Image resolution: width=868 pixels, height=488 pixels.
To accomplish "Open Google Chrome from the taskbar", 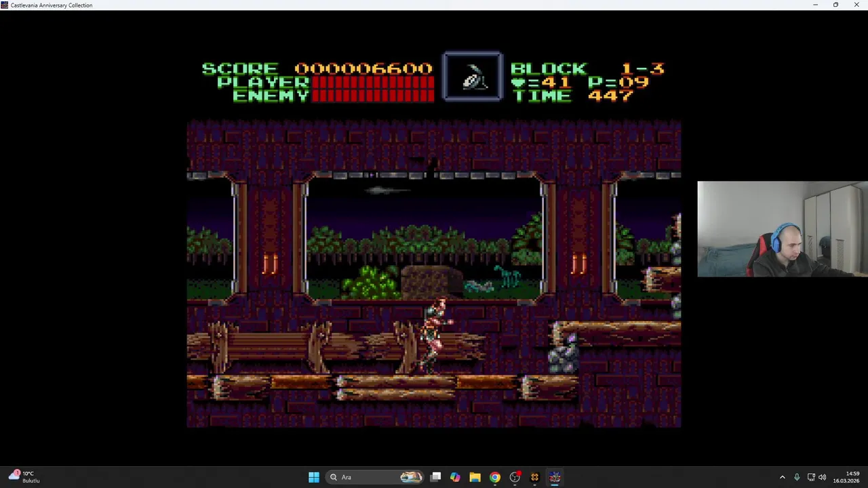I will click(495, 477).
